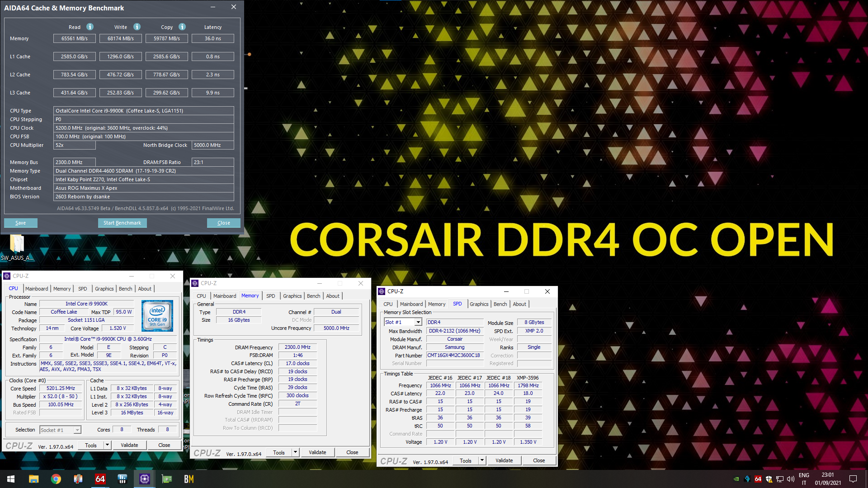Click Start Benchmark in AIDA64
This screenshot has width=868, height=488.
[122, 223]
